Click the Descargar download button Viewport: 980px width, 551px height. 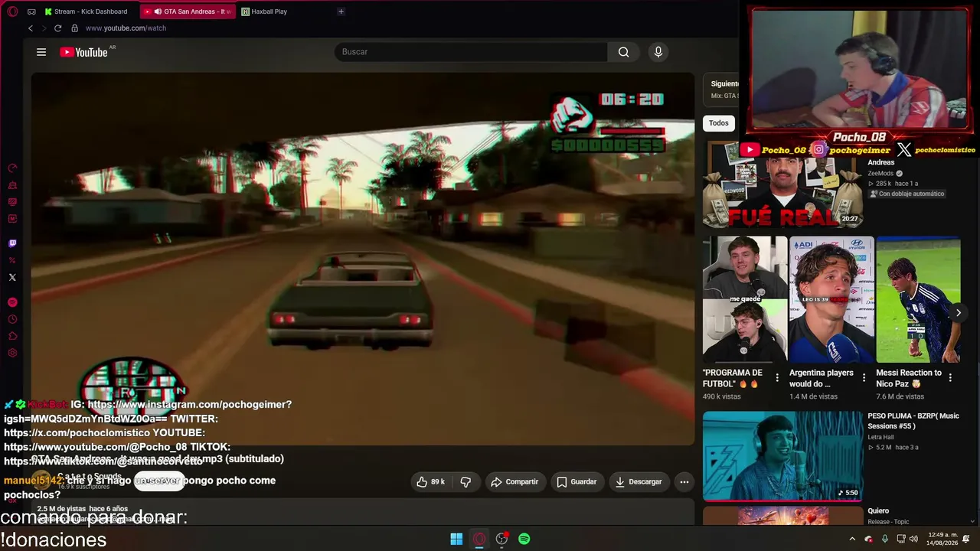click(x=639, y=482)
